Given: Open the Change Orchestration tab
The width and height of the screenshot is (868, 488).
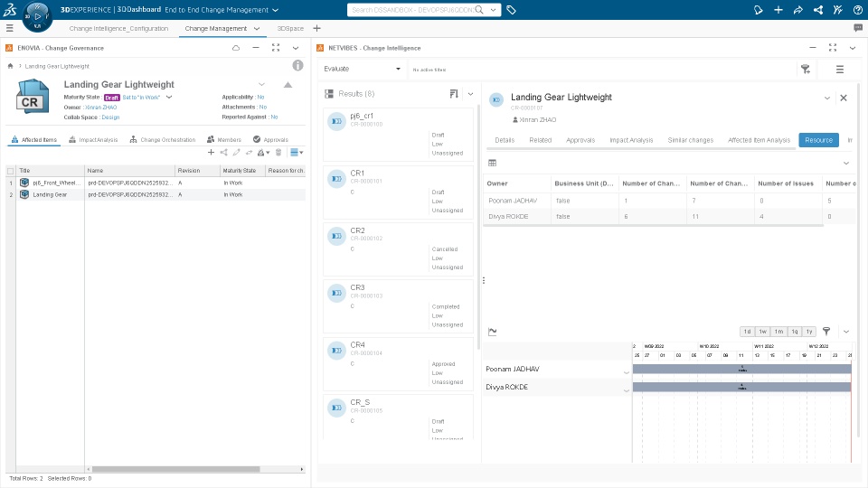Looking at the screenshot, I should [163, 140].
